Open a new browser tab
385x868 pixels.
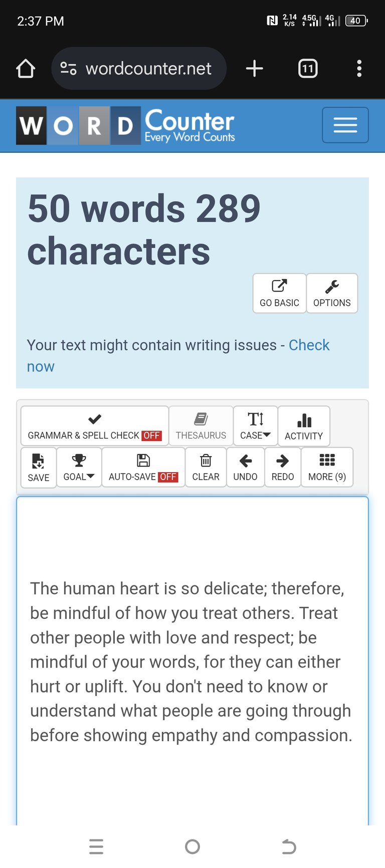point(255,68)
